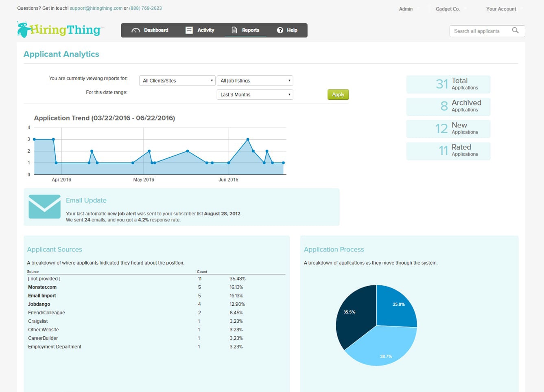This screenshot has height=392, width=544.
Task: Click the Application Process heading
Action: click(334, 250)
